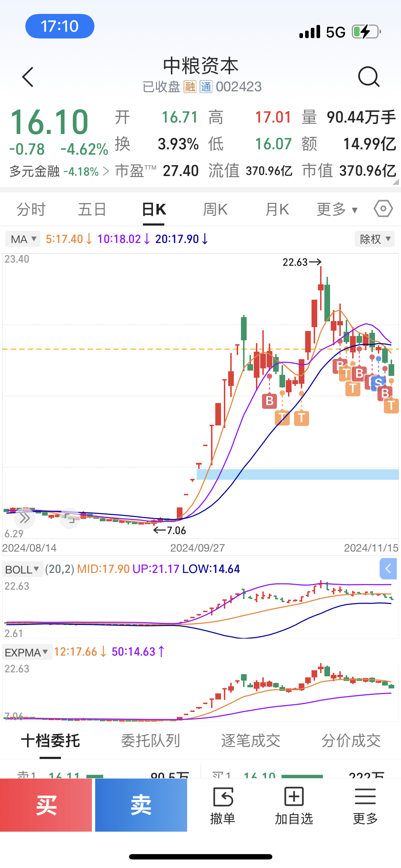Open the MA indicator dropdown

pyautogui.click(x=23, y=239)
